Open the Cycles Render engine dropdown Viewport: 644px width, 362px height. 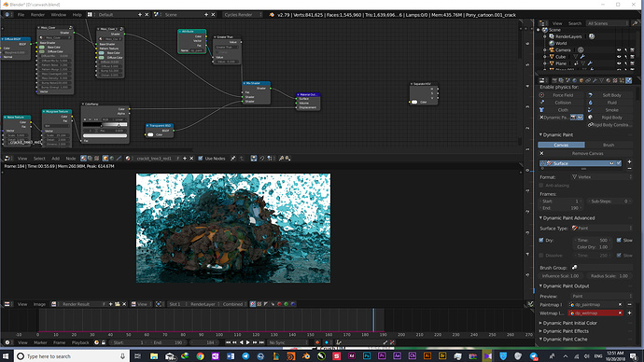pos(243,15)
